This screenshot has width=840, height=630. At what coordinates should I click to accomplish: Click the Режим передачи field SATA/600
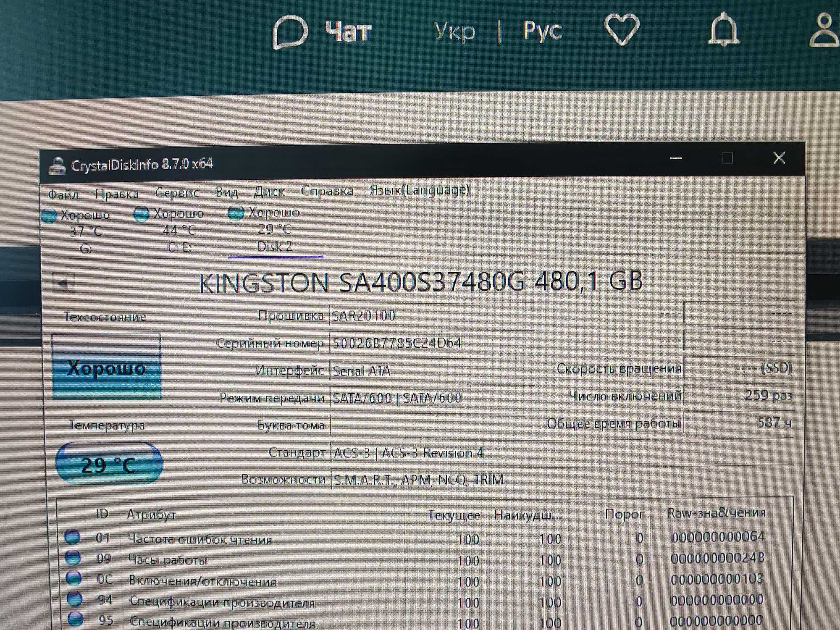[432, 397]
